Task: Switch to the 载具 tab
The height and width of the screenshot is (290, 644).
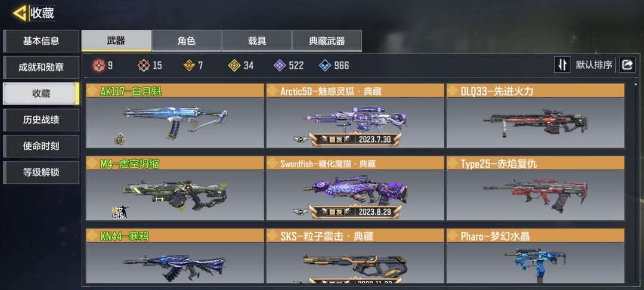Action: coord(256,41)
